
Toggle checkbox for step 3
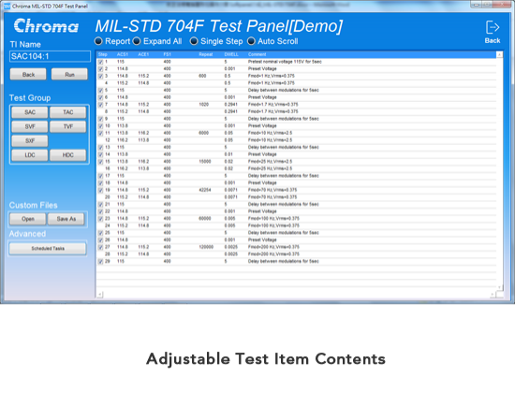pos(100,76)
